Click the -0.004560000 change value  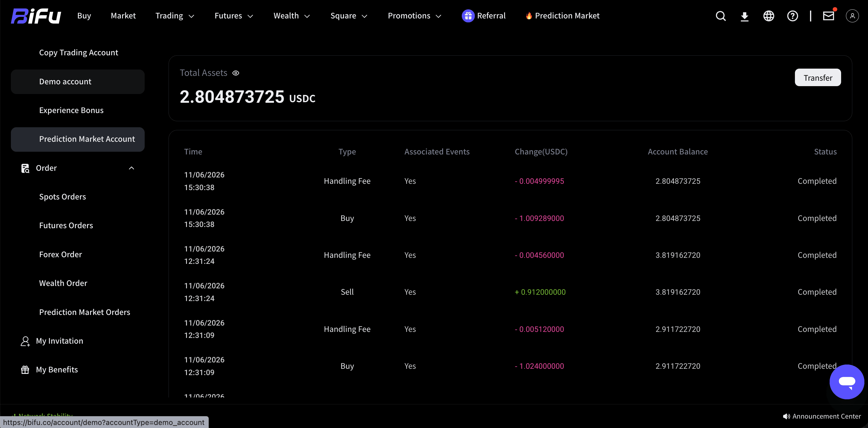(x=539, y=255)
